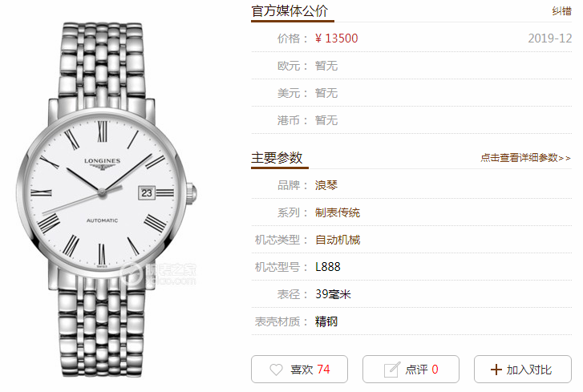Click the price ¥ 13500
583x392 pixels.
tap(336, 38)
